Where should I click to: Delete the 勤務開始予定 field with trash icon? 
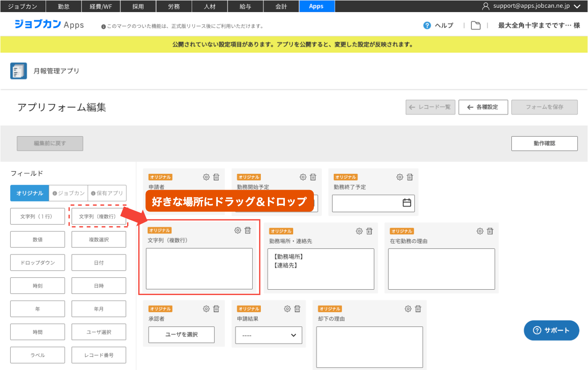pos(313,177)
